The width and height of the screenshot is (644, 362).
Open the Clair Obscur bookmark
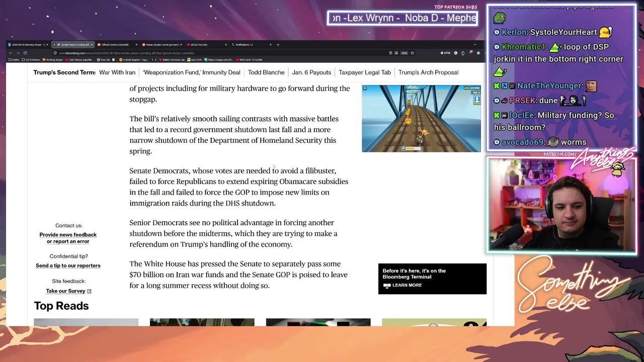(80, 60)
